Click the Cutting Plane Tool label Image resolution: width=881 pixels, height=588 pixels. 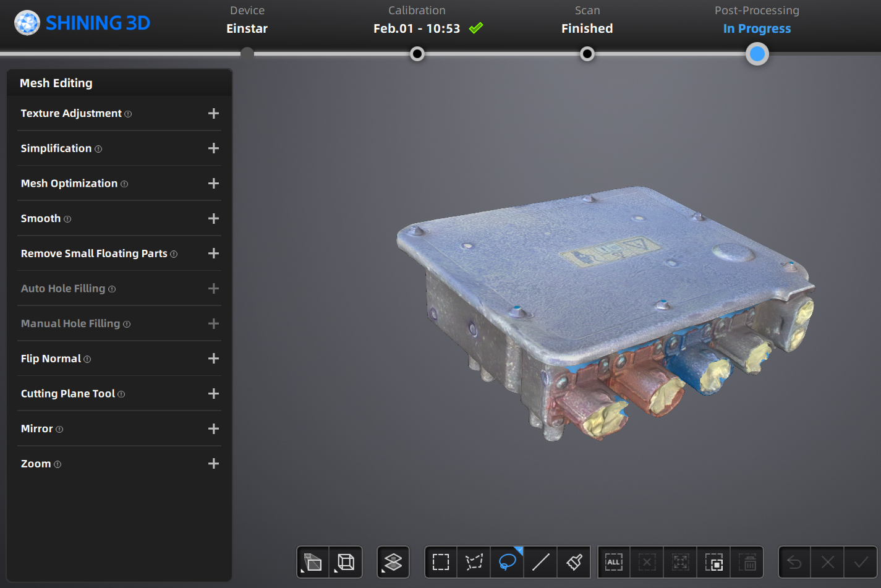click(x=68, y=394)
